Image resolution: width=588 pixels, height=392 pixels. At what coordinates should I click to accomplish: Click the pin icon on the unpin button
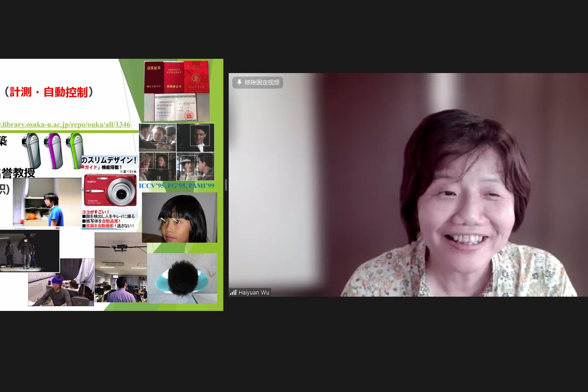[239, 82]
